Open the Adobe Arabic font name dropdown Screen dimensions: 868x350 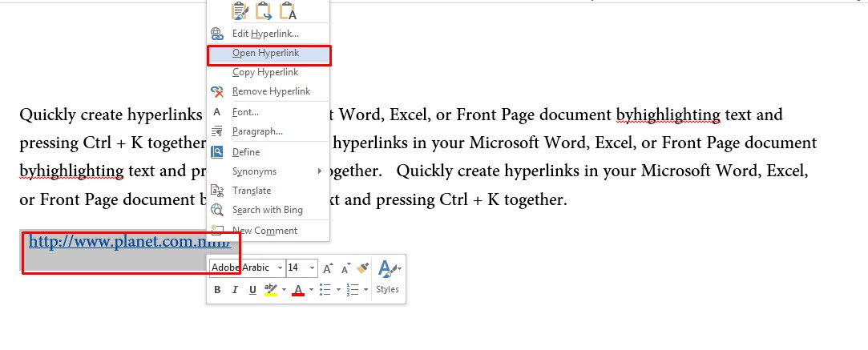280,268
